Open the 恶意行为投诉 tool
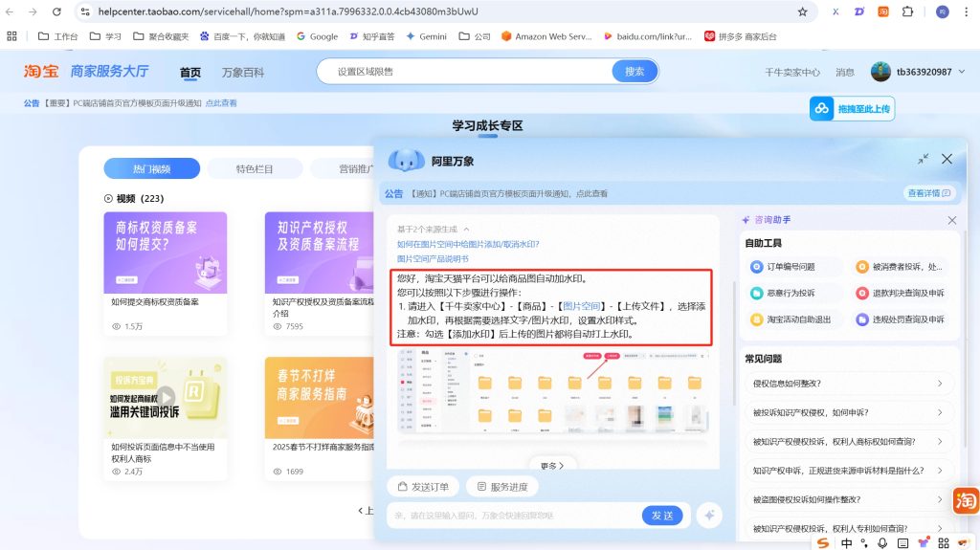Viewport: 980px width, 550px height. point(791,293)
